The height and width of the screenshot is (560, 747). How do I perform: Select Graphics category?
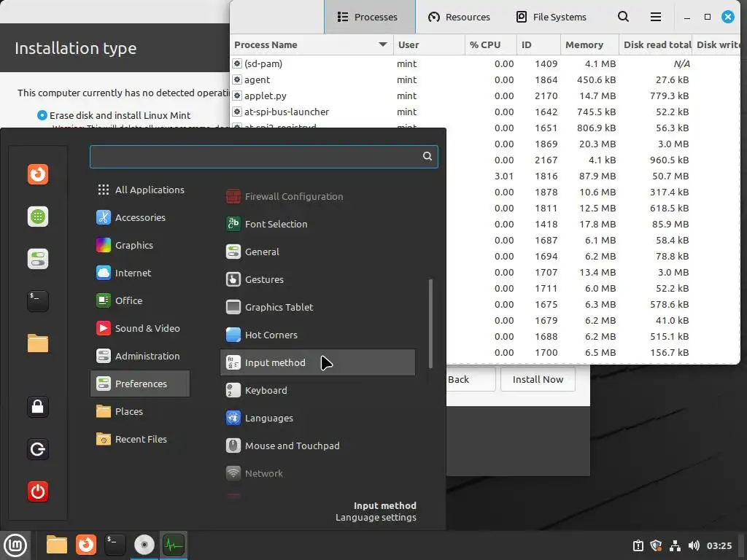140,245
